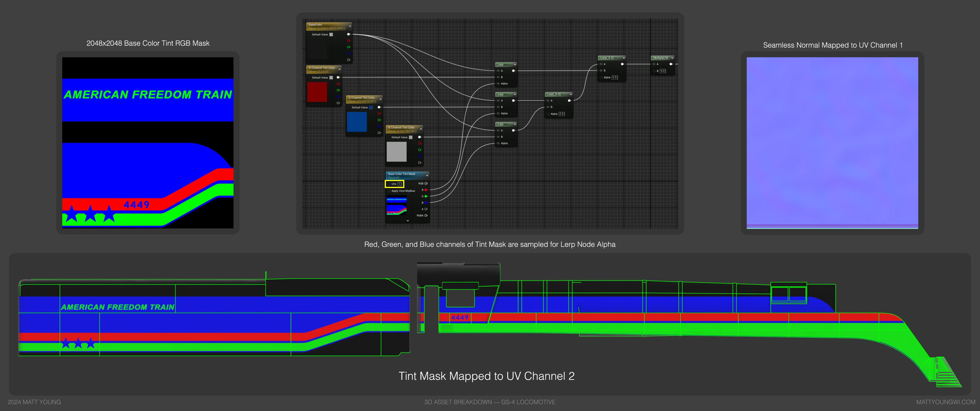Viewport: 980px width, 411px height.
Task: Click the Tint Mask texture thumbnail in node
Action: click(x=396, y=205)
